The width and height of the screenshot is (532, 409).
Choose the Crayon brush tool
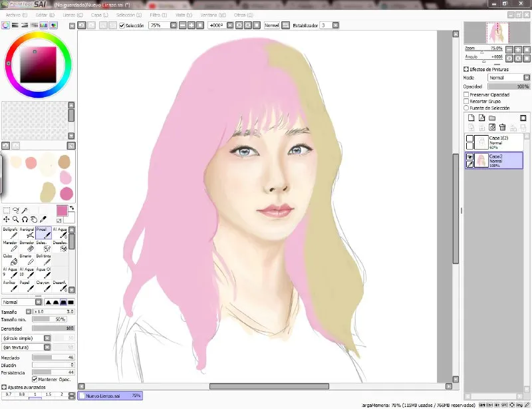click(43, 286)
